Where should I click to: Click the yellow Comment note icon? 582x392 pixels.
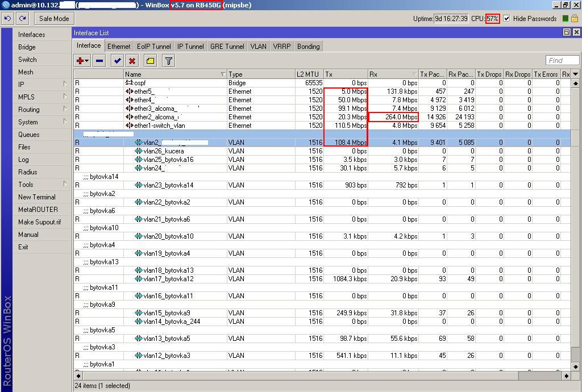pos(150,61)
